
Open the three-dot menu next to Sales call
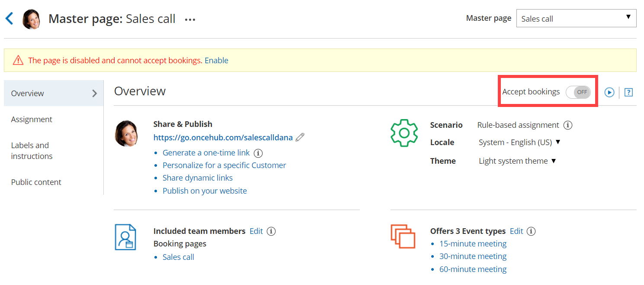tap(190, 19)
